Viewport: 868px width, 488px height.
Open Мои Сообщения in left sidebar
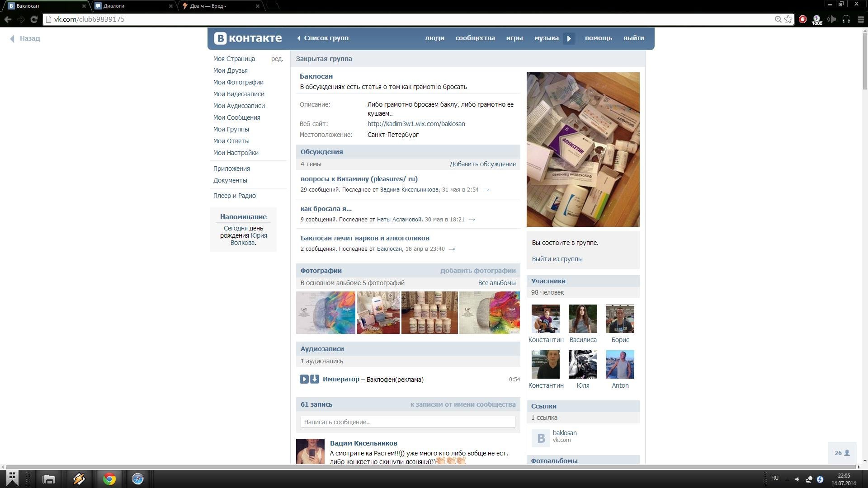[236, 117]
